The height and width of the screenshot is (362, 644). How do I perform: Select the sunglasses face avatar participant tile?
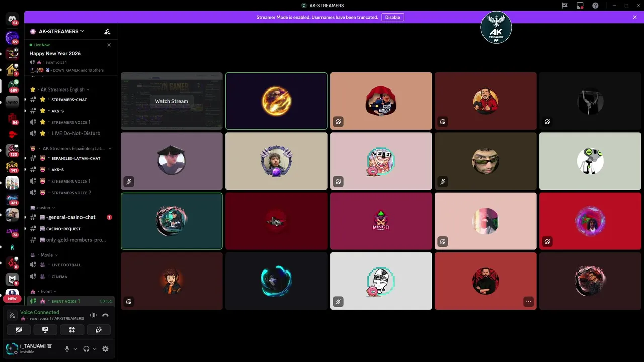(486, 161)
